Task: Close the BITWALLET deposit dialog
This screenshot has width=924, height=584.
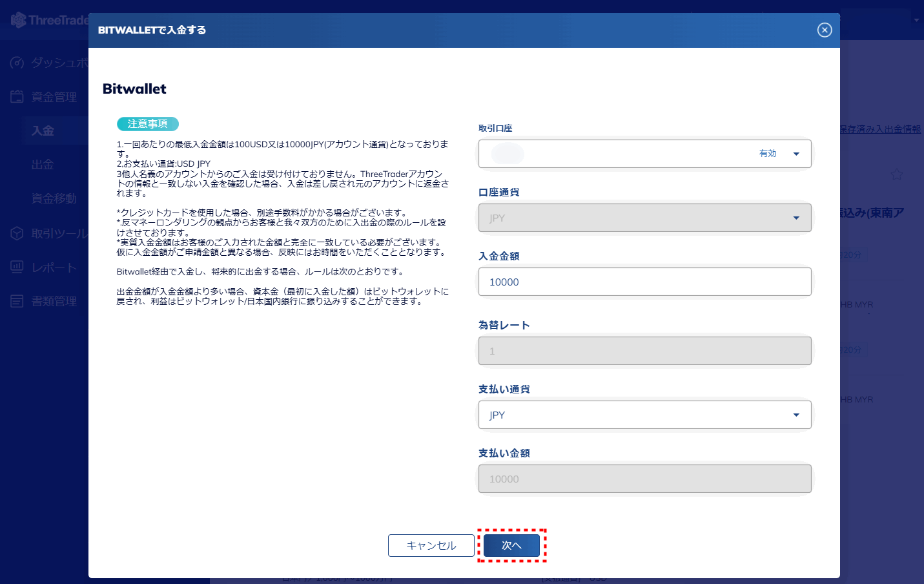Action: [825, 30]
